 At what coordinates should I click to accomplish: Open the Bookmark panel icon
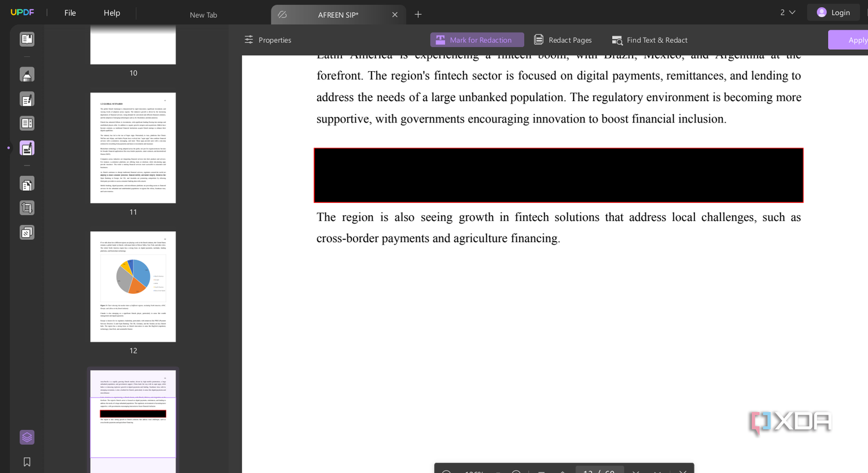click(27, 462)
